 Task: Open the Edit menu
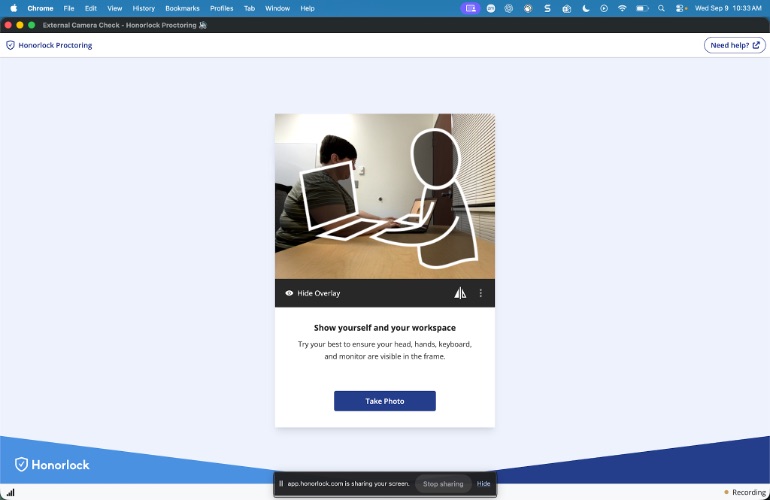tap(90, 8)
